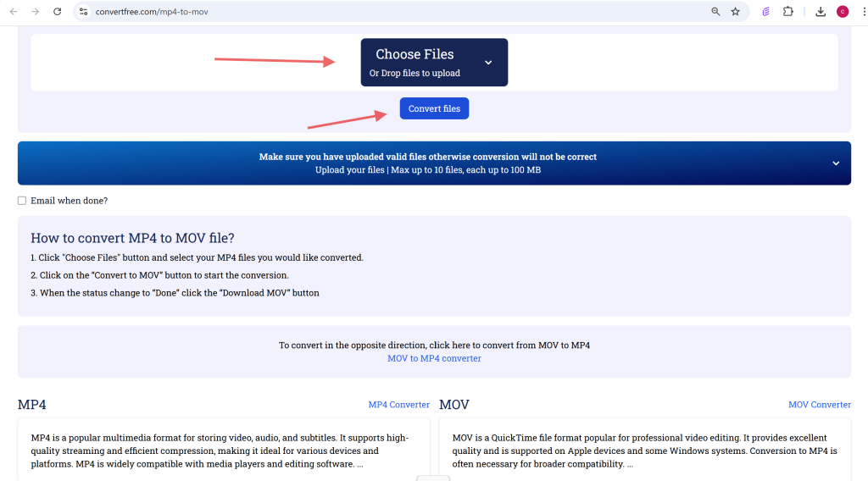Viewport: 868px width, 481px height.
Task: Click the 'Make sure you have uploaded valid files' text
Action: [428, 157]
